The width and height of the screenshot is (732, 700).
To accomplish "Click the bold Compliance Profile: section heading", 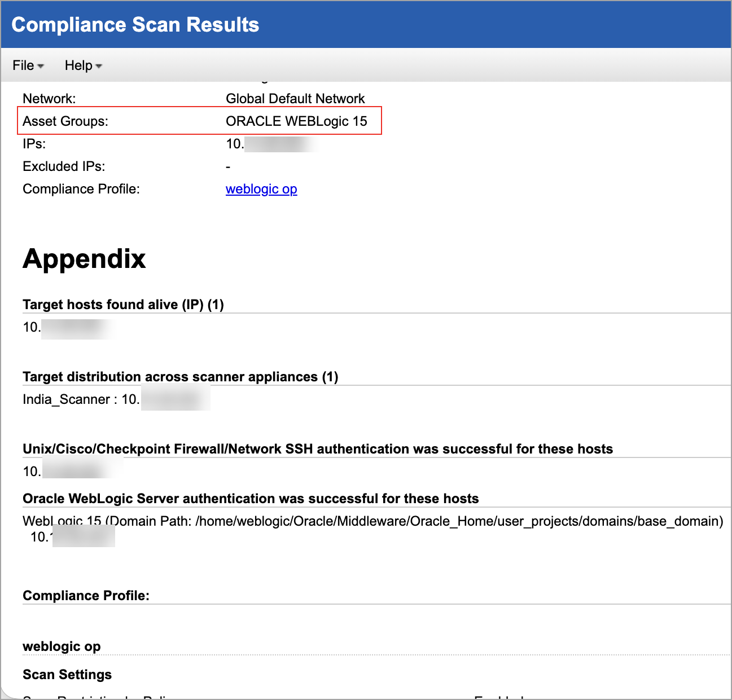I will (86, 596).
